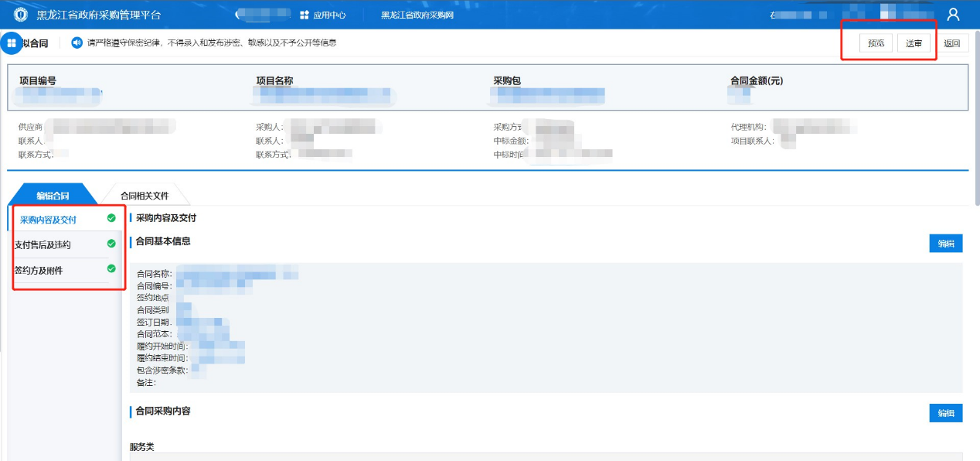Click green checkmark next to 签约方及附件
980x461 pixels.
click(111, 269)
